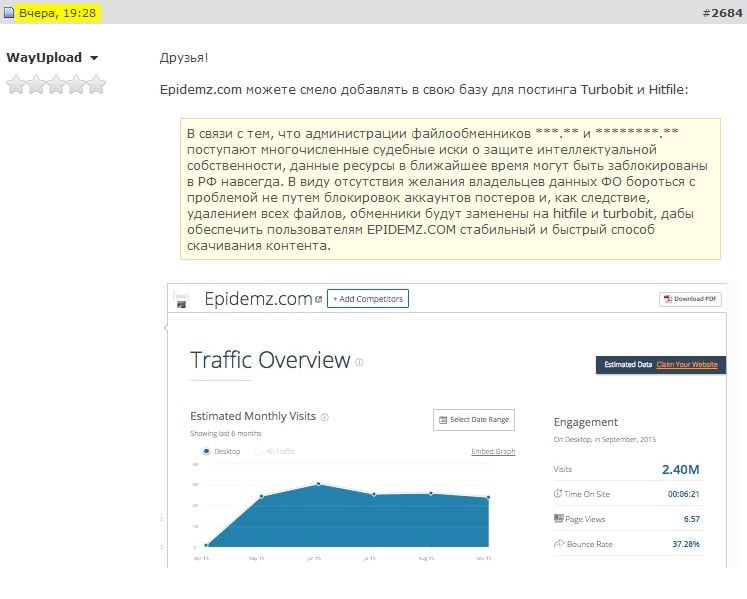Click the Sep 15 data point on graph

click(x=488, y=497)
